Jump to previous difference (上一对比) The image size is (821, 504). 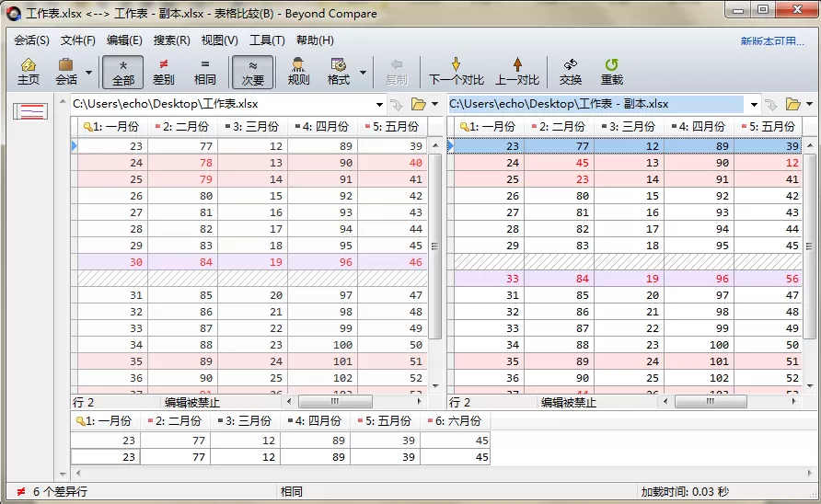(517, 72)
